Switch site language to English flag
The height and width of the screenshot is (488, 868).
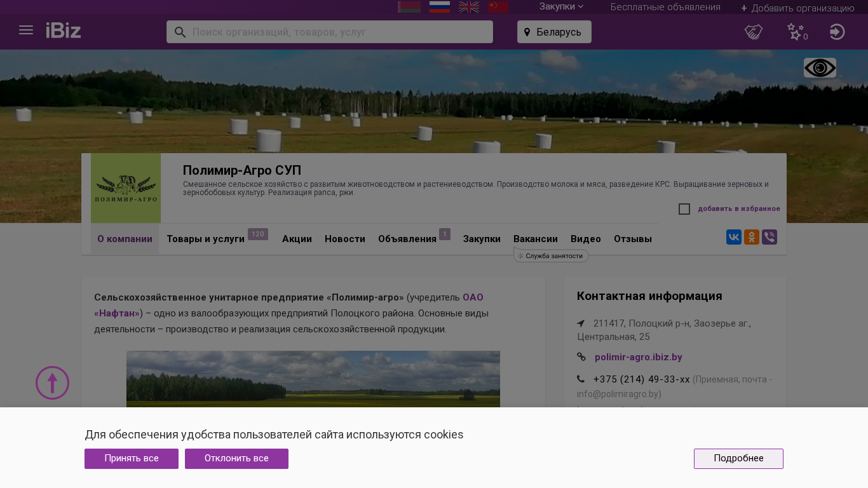pos(469,7)
